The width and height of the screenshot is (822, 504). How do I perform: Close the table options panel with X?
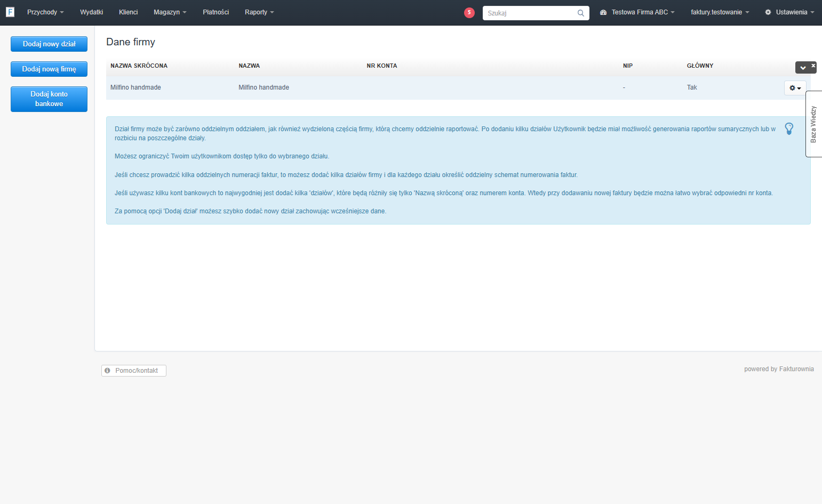point(813,66)
